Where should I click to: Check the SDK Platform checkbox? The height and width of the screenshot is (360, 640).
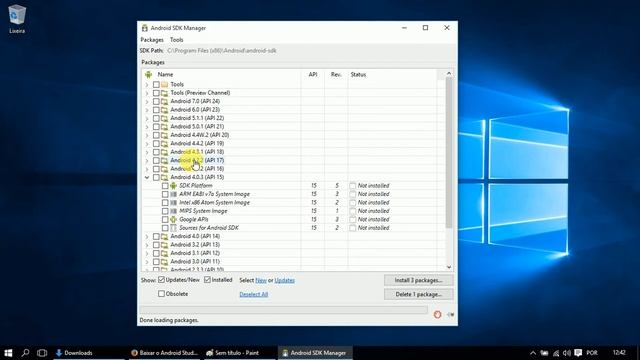[x=165, y=186]
